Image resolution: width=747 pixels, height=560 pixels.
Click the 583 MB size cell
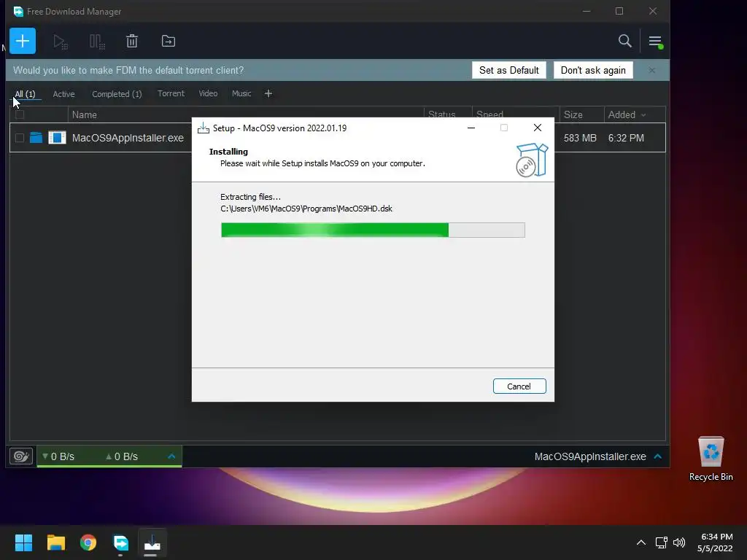click(580, 138)
